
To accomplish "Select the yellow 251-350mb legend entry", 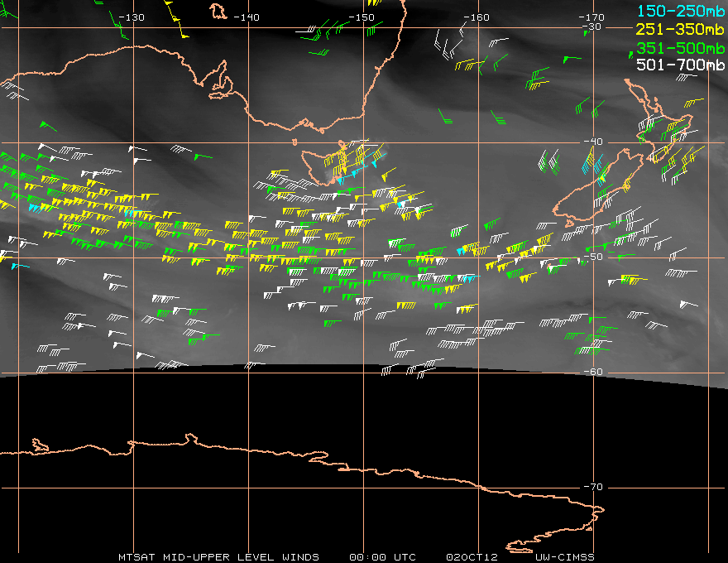I will (x=678, y=28).
